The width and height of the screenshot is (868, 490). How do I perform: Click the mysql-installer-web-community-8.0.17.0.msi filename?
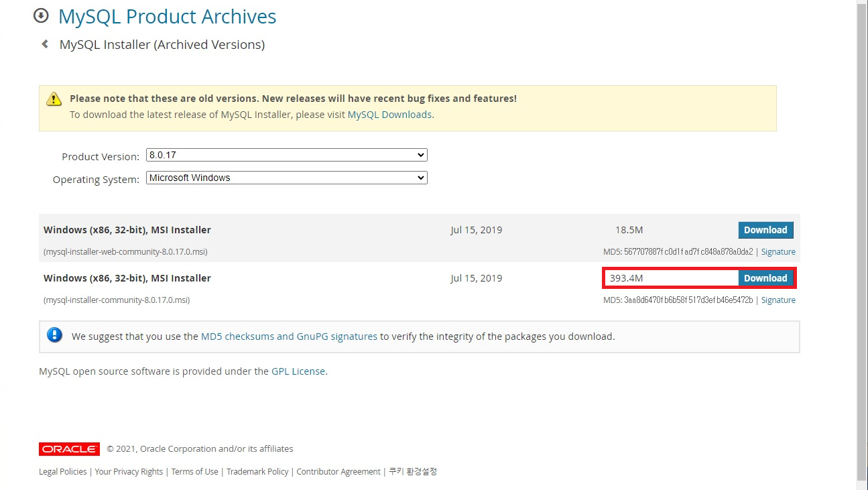(x=125, y=252)
